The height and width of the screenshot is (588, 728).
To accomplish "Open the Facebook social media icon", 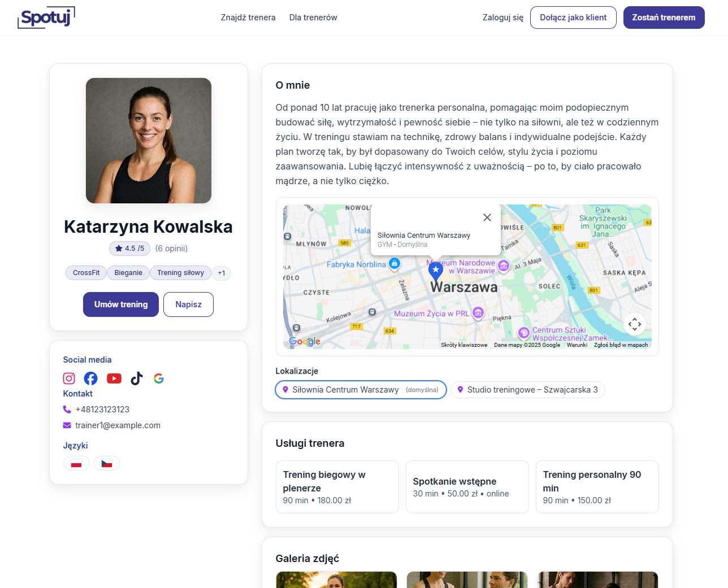I will point(90,378).
